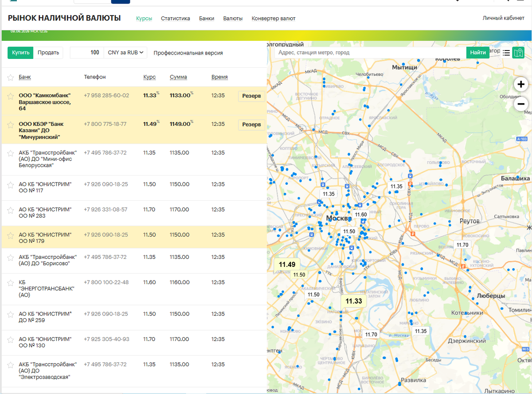The height and width of the screenshot is (394, 532).
Task: Select the Купить toggle
Action: [x=20, y=53]
